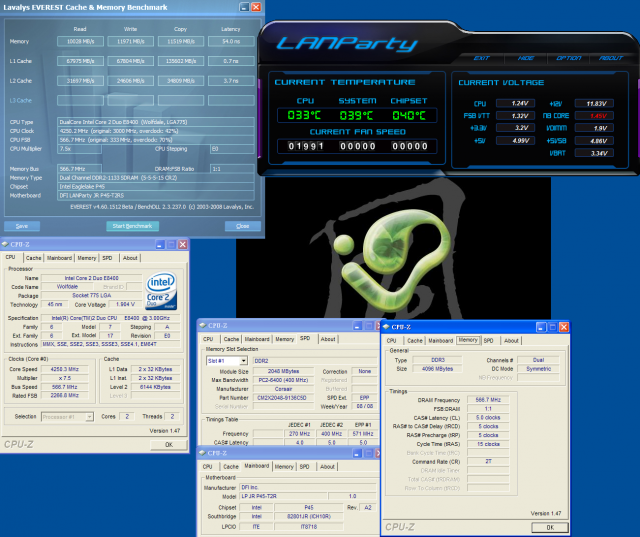Click Save button in EVEREST benchmark window
Viewport: 640px width, 537px height.
[22, 226]
